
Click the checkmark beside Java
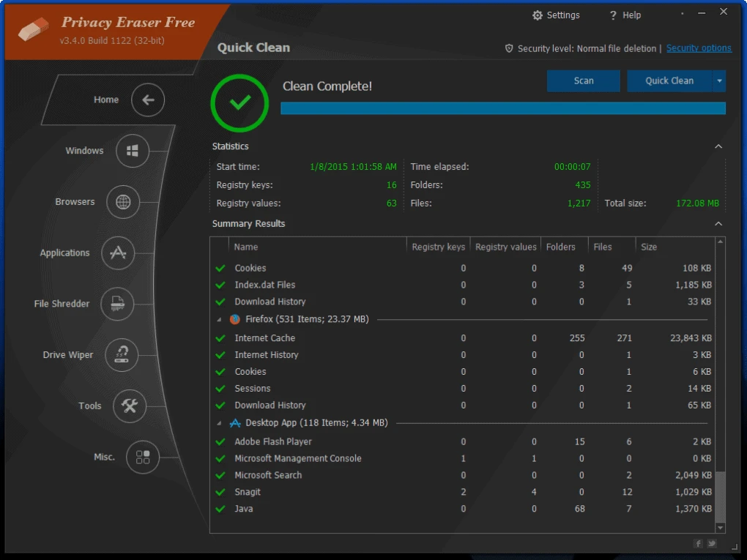click(220, 509)
